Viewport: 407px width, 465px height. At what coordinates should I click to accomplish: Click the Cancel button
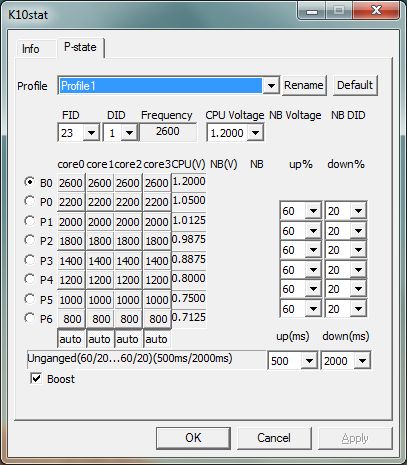274,438
